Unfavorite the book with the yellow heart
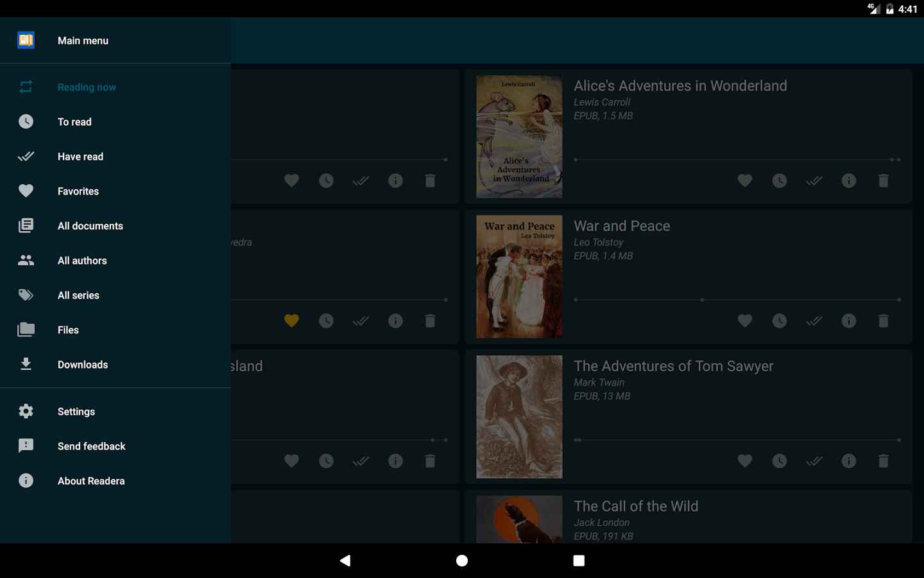 (291, 321)
